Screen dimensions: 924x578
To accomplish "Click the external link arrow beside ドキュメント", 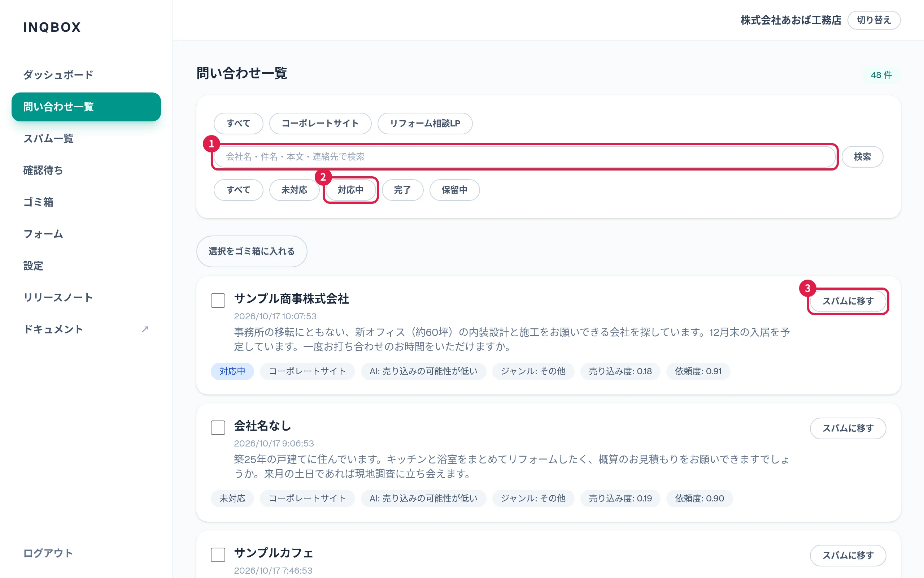I will pos(145,329).
